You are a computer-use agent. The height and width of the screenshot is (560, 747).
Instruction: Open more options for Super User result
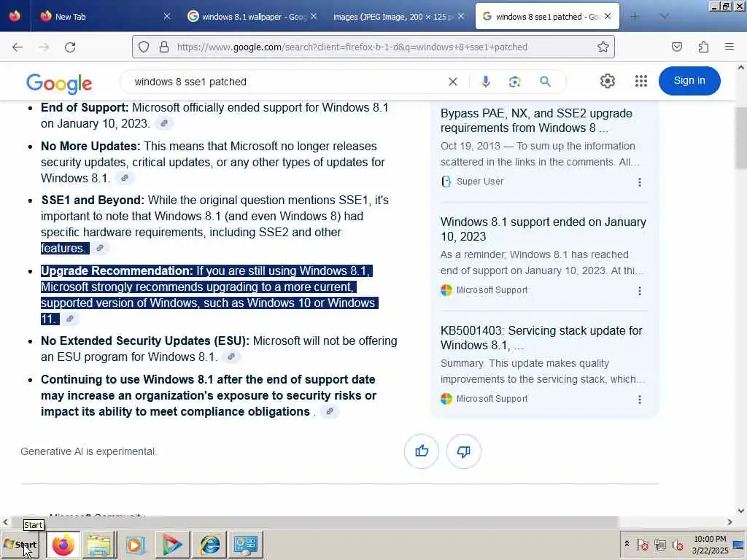click(639, 182)
